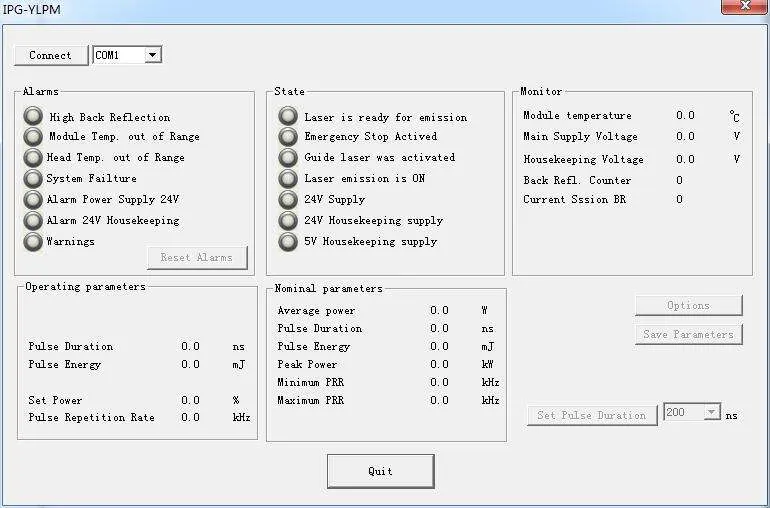Click the 'Emergency Stop Actived' label
770x508 pixels.
click(x=371, y=137)
